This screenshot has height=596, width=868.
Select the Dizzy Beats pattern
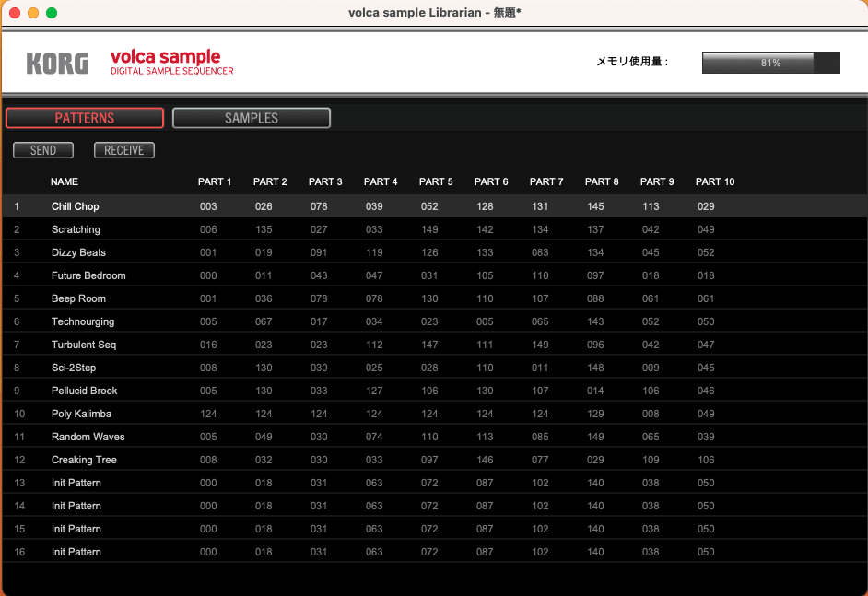pyautogui.click(x=434, y=252)
